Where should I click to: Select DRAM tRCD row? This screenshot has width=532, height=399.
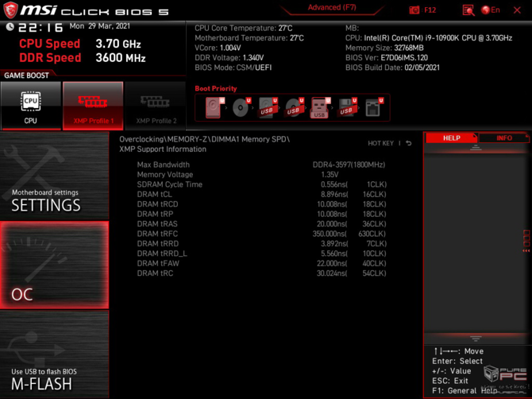coord(261,204)
